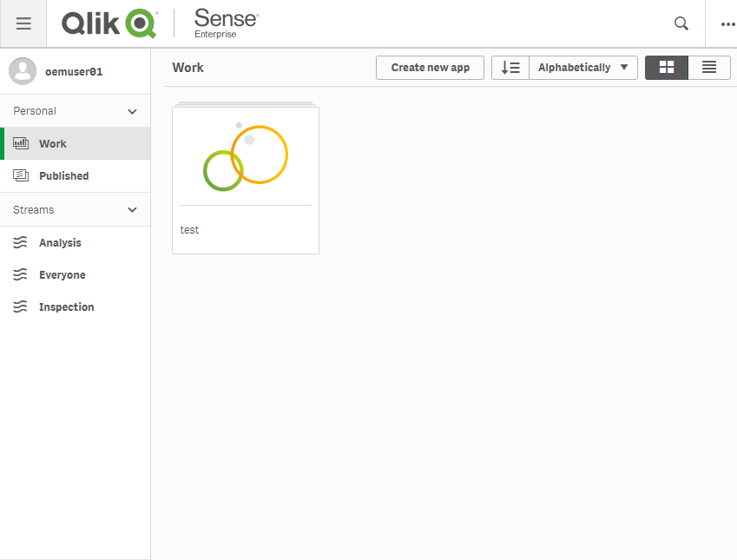Open the test app thumbnail
The image size is (737, 560).
pyautogui.click(x=246, y=157)
